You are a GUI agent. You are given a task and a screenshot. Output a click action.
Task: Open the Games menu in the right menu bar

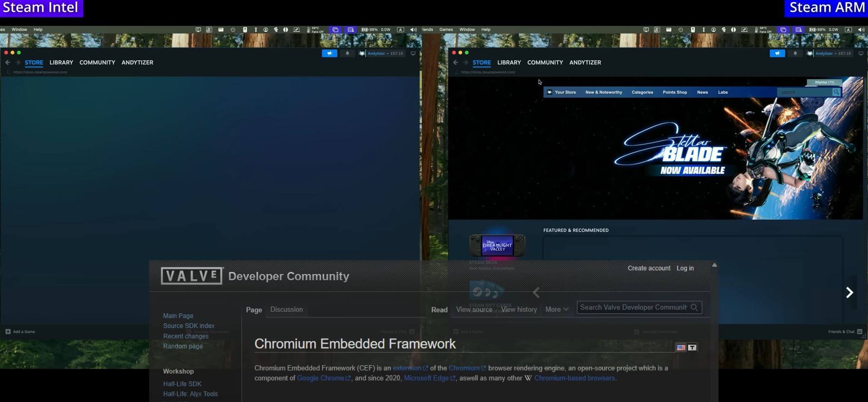[446, 29]
